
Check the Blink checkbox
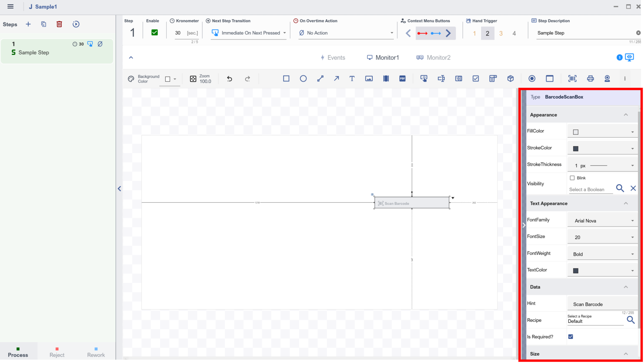tap(572, 178)
